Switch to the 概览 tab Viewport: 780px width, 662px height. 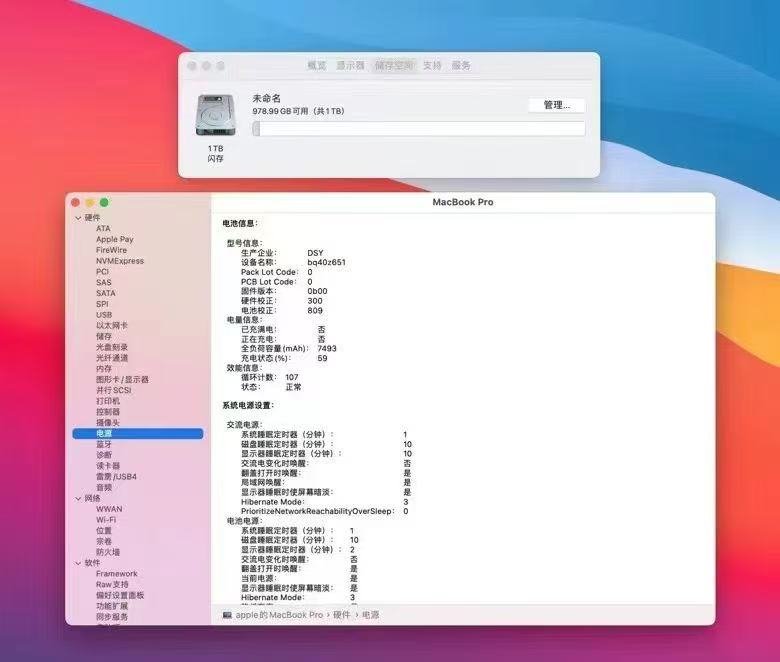point(317,65)
